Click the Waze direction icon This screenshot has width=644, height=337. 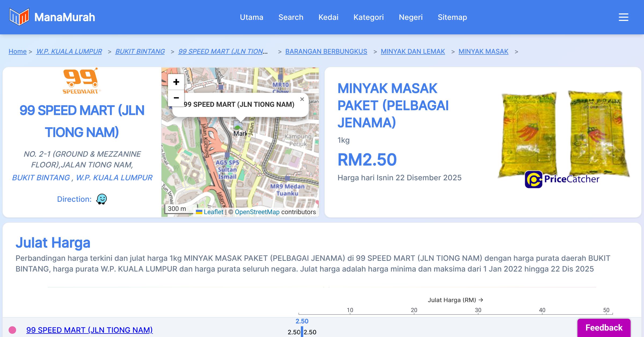click(x=101, y=199)
